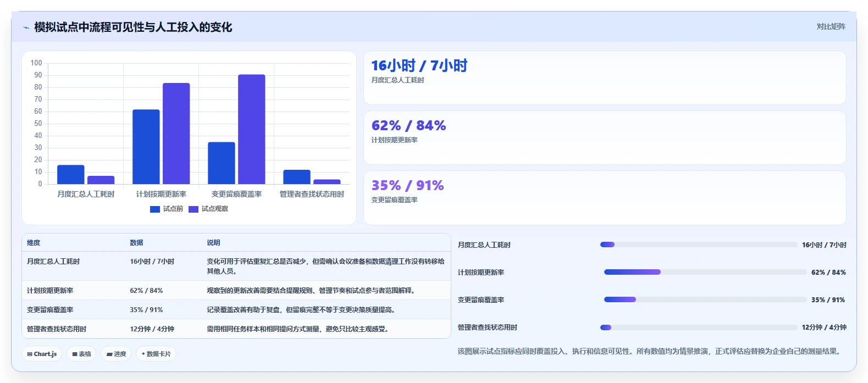
Task: Click the 试点观察 bar for 管理者查找状态用时
Action: pos(327,182)
